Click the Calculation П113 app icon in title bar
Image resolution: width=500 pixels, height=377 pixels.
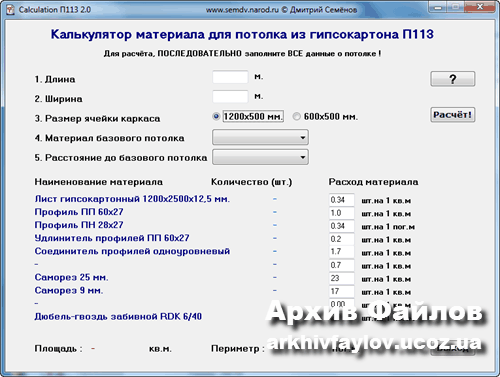click(x=10, y=10)
